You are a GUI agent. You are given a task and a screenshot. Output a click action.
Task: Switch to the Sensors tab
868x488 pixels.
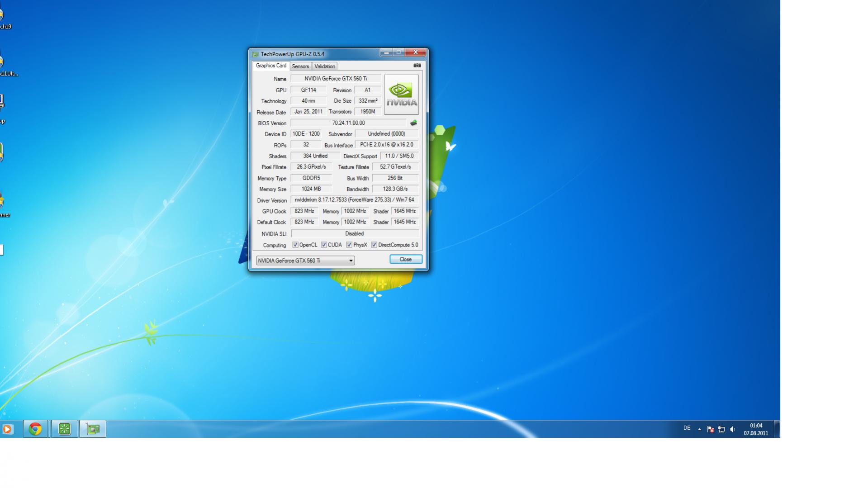(300, 66)
